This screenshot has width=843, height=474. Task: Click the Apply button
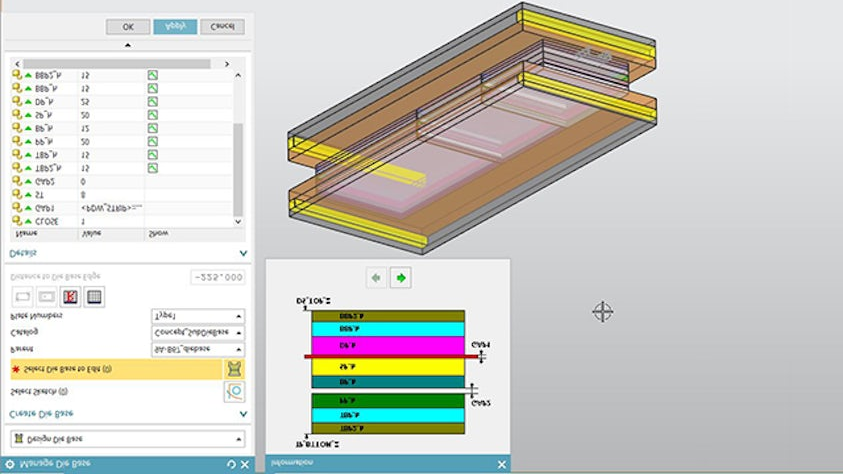pyautogui.click(x=174, y=27)
